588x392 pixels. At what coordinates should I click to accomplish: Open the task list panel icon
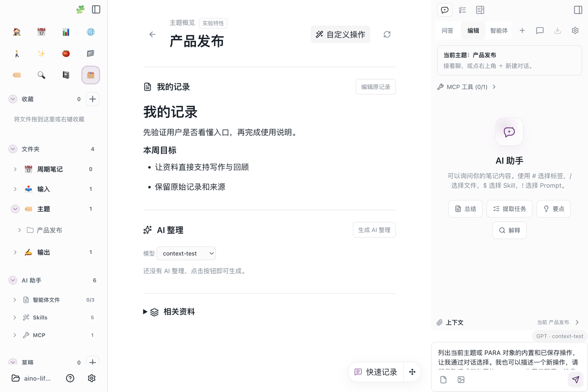tap(462, 10)
